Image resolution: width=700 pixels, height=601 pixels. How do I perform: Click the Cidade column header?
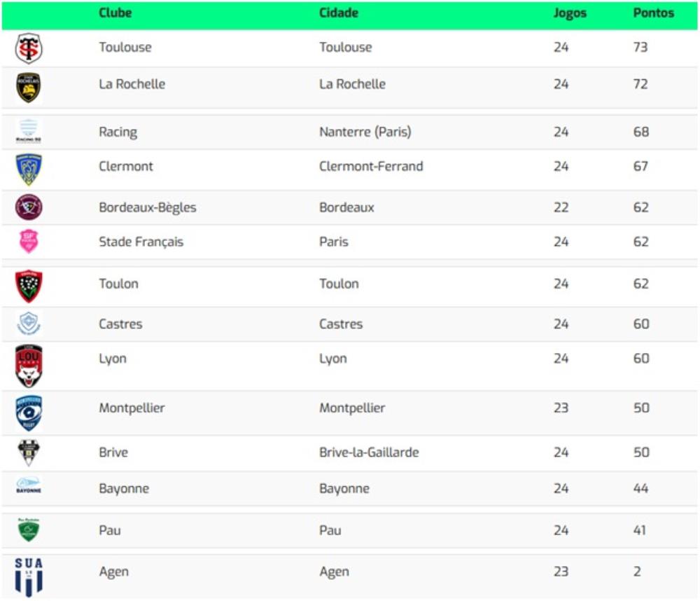338,13
